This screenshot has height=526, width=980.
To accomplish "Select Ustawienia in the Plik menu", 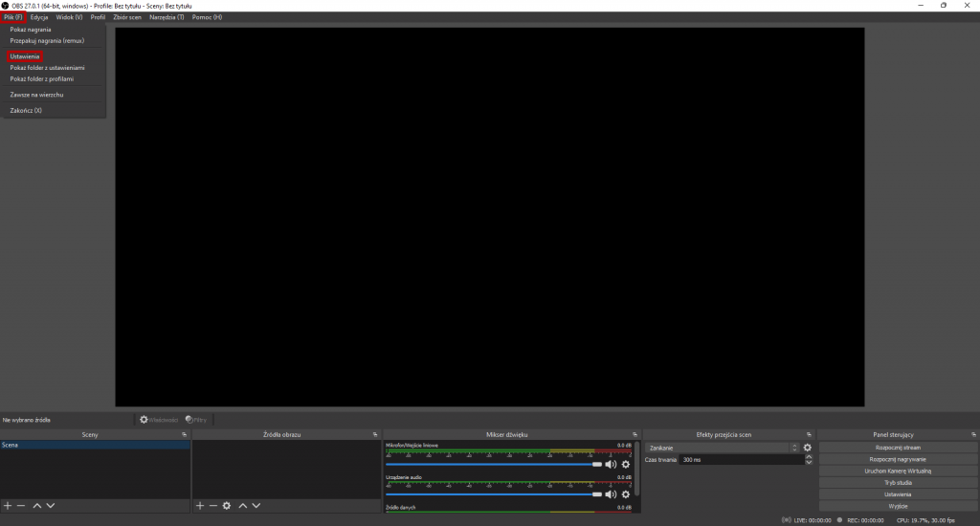I will coord(25,56).
